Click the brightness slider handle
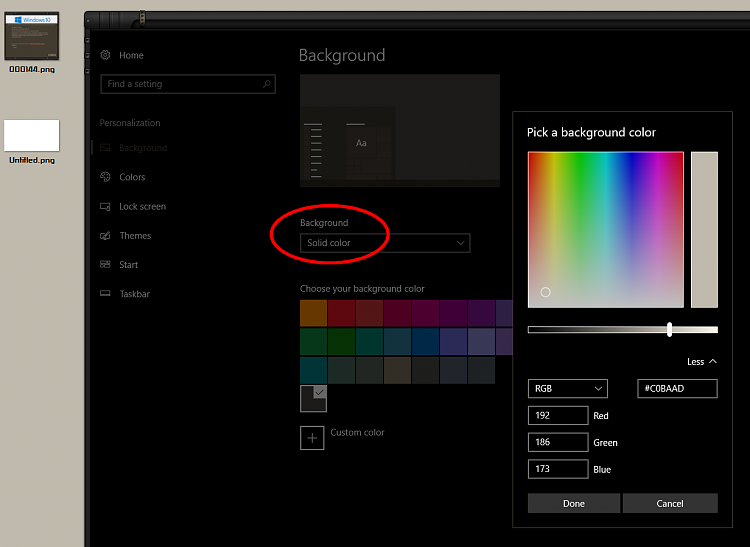This screenshot has height=547, width=750. pos(669,329)
